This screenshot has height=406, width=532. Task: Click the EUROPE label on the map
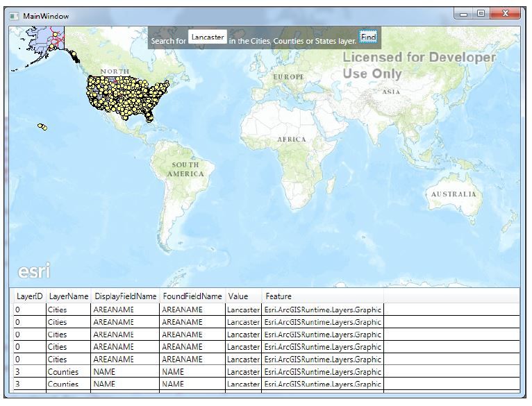click(288, 77)
